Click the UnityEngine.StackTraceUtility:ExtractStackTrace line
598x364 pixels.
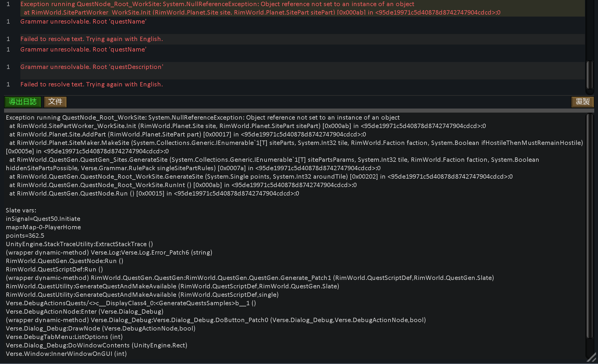(x=79, y=244)
